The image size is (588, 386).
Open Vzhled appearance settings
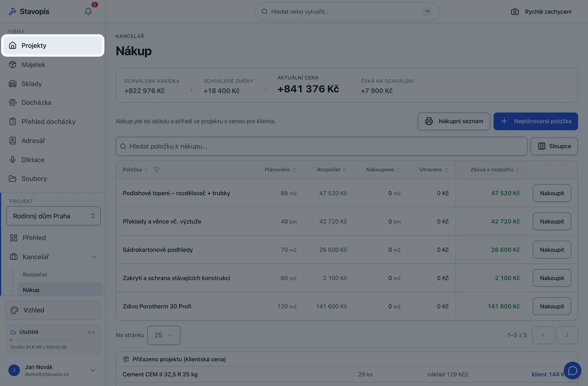[53, 310]
